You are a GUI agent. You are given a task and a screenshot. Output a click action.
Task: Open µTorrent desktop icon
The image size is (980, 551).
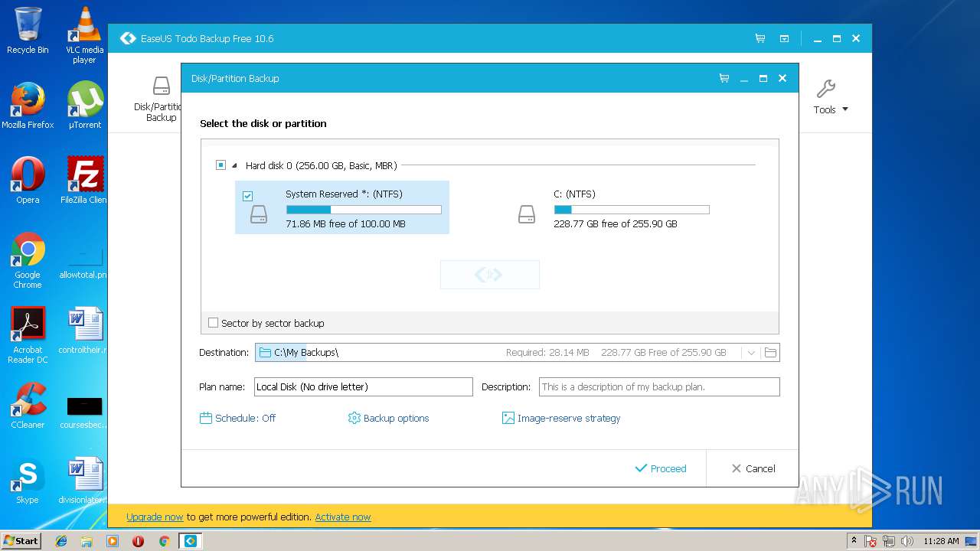pyautogui.click(x=84, y=105)
